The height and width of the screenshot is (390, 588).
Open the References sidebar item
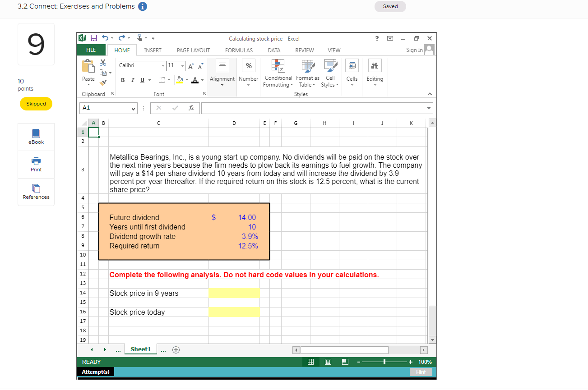(36, 192)
